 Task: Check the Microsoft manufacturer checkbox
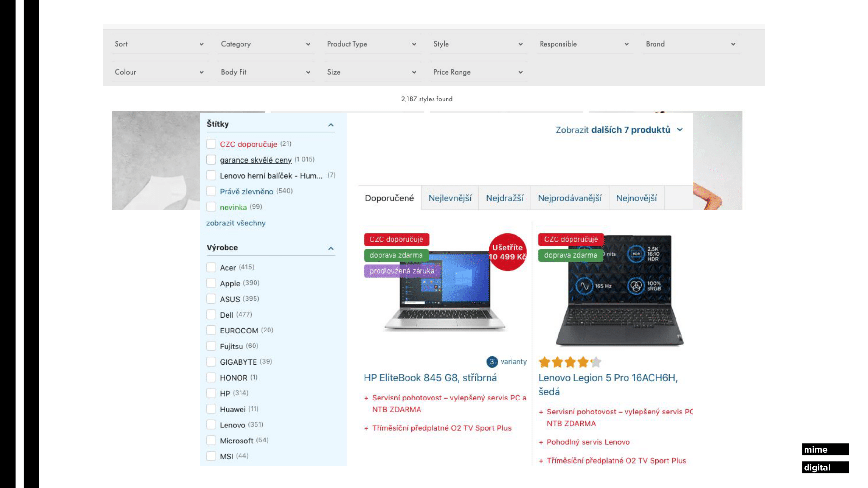click(x=211, y=441)
